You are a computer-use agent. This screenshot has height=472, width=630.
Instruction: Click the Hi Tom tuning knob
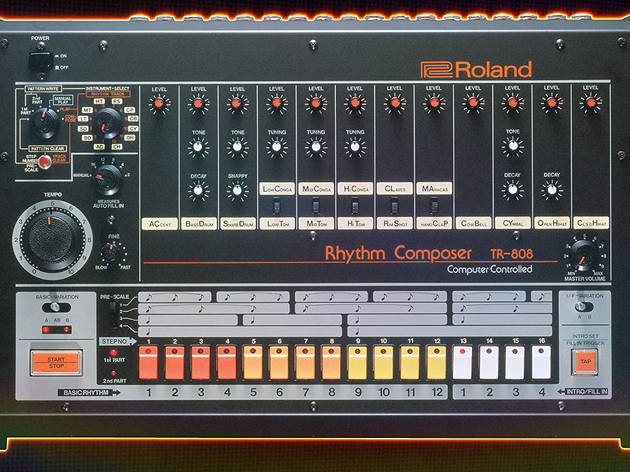coord(355,147)
